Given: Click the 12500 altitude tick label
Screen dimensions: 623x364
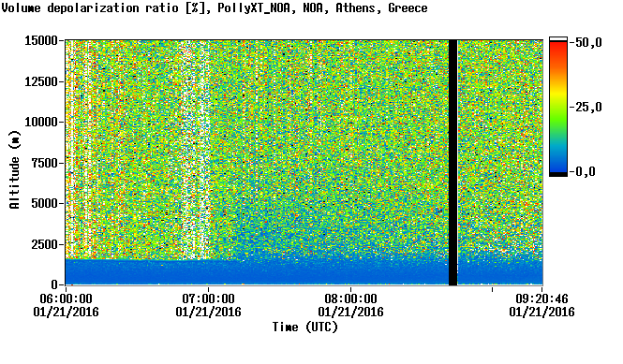Looking at the screenshot, I should [x=41, y=81].
